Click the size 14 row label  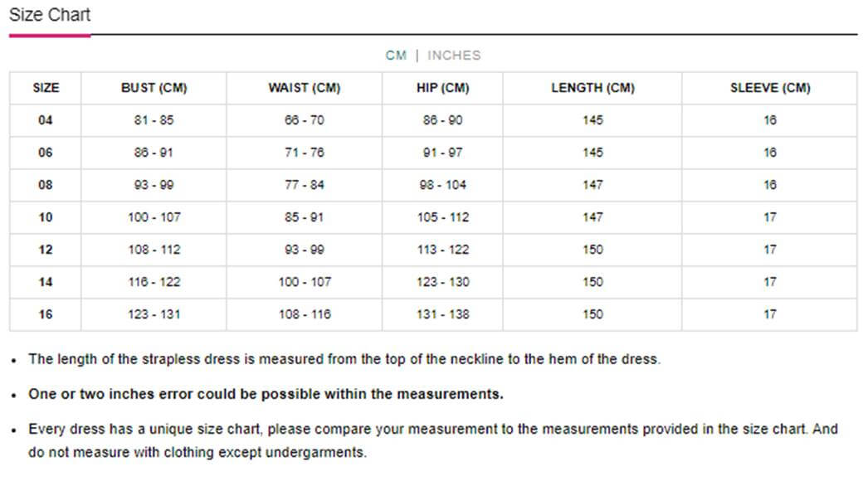[x=46, y=282]
